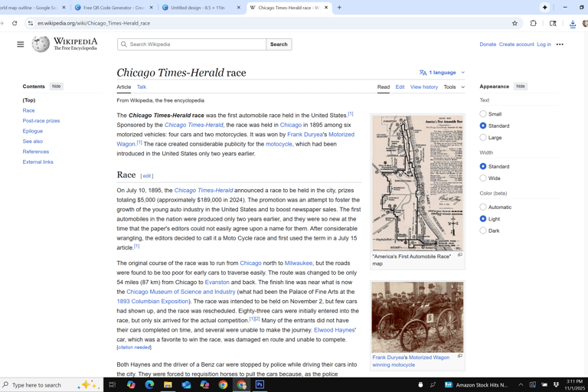
Task: Hide the Contents sidebar
Action: click(56, 87)
